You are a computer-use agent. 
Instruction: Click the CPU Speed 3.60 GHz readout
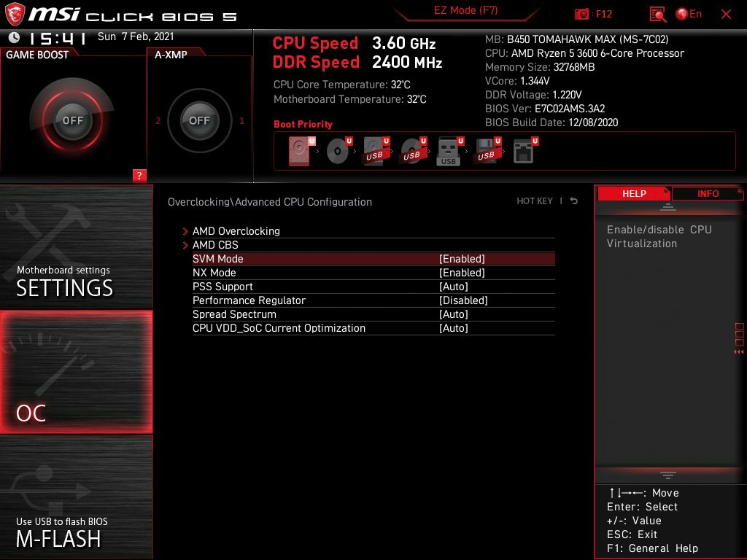click(x=354, y=43)
